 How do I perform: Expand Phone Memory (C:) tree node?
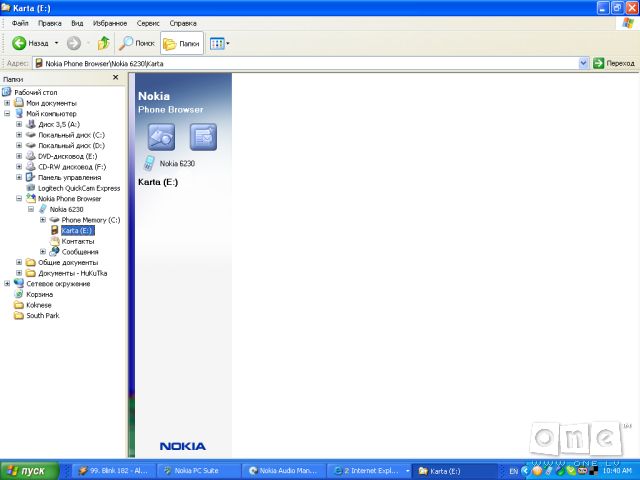click(x=43, y=220)
